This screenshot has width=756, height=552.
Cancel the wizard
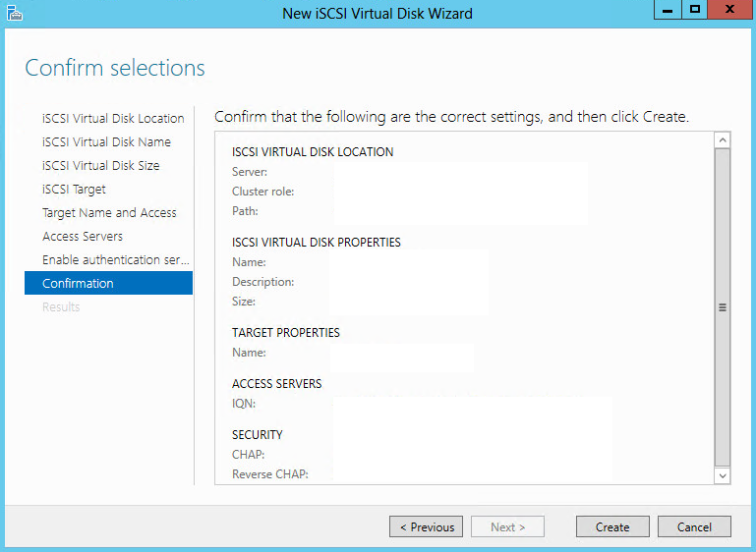pyautogui.click(x=693, y=527)
